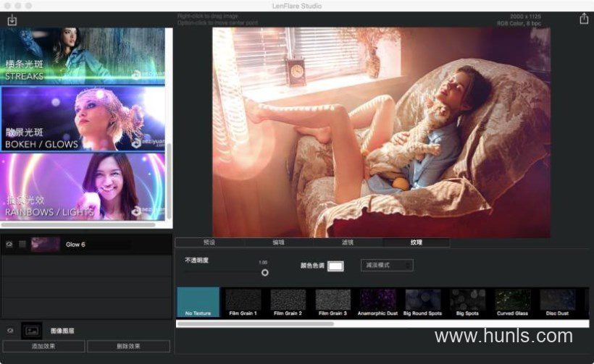594x364 pixels.
Task: Open the 减淡模式 blend mode dropdown
Action: [x=387, y=266]
